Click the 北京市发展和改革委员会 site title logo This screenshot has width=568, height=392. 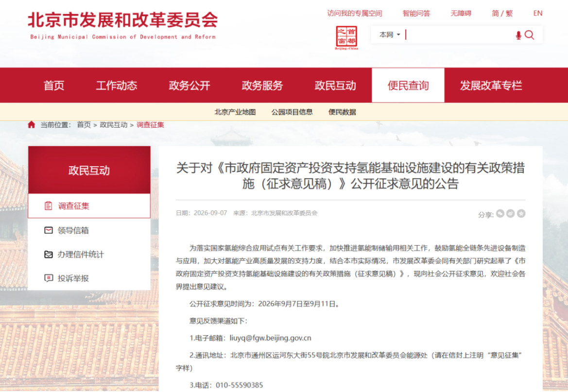click(123, 25)
